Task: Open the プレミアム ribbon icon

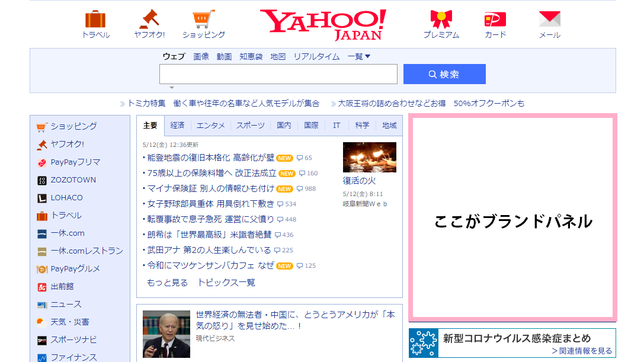Action: [441, 20]
